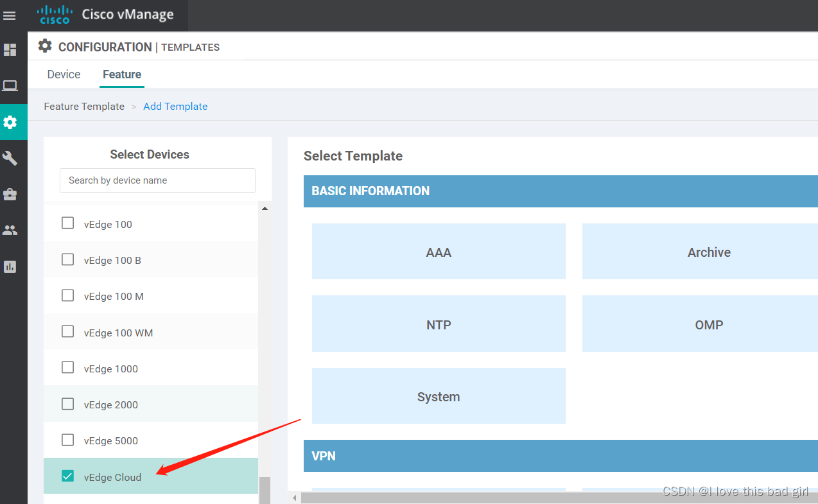Screen dimensions: 818x504
Task: Open the Tools wrench icon in sidebar
Action: point(10,158)
